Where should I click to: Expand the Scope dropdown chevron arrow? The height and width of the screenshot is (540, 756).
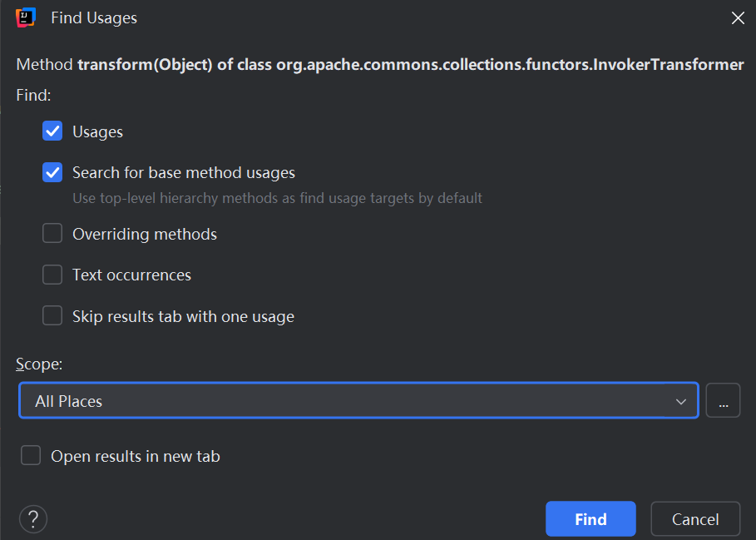pyautogui.click(x=681, y=401)
